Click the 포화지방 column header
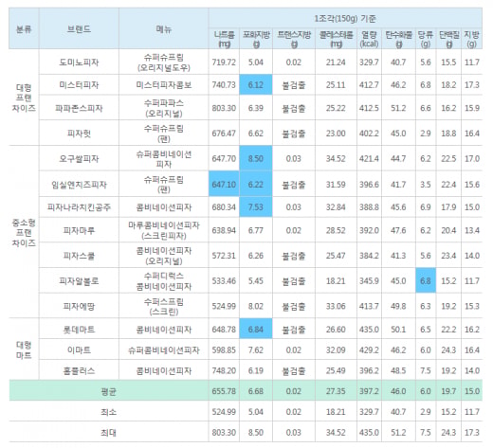Screen dimensions: 493x448 [x=256, y=39]
